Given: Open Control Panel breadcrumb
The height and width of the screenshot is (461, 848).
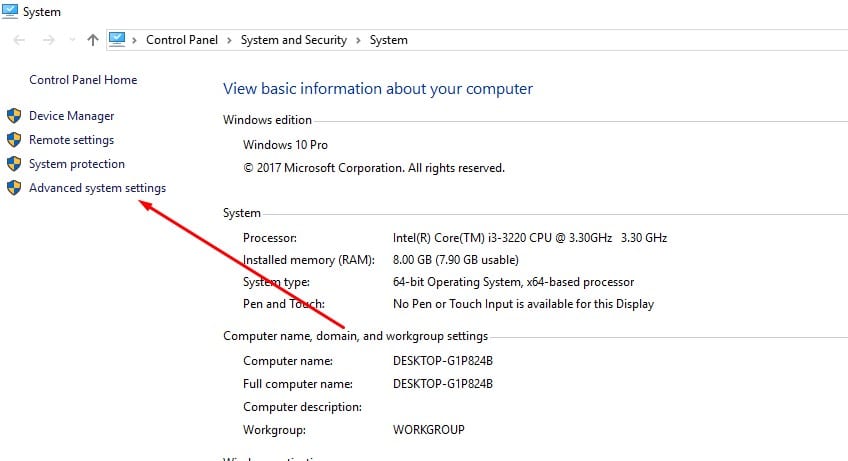Looking at the screenshot, I should click(x=182, y=40).
